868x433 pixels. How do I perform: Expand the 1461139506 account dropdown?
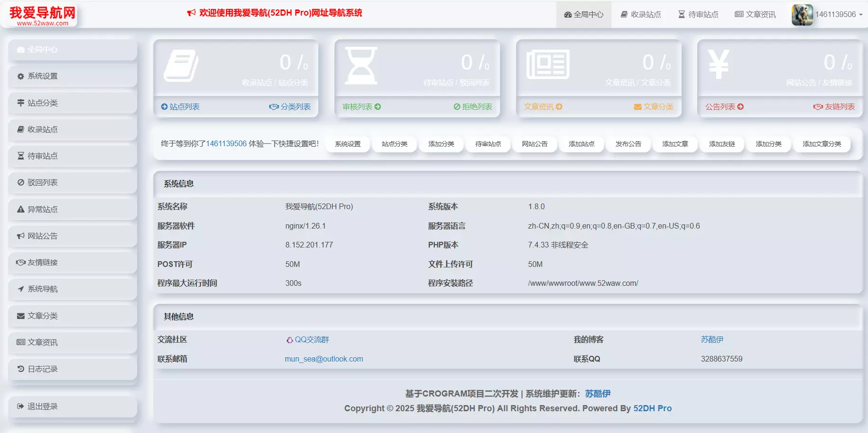pyautogui.click(x=836, y=15)
